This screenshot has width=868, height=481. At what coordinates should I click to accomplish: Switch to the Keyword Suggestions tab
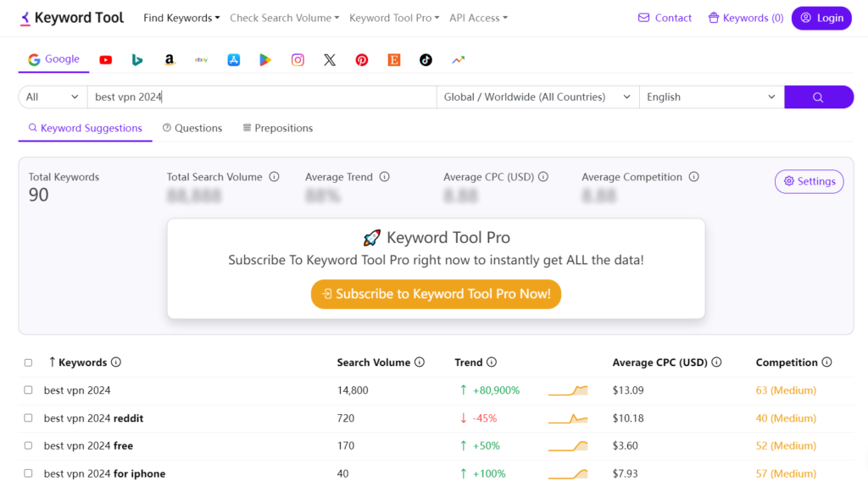[x=86, y=128]
